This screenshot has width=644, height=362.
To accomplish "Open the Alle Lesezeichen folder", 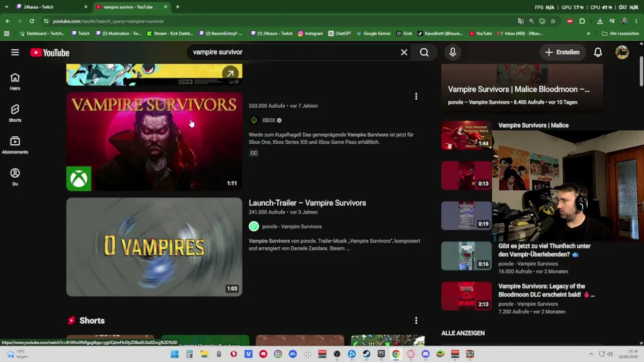I will click(x=620, y=34).
